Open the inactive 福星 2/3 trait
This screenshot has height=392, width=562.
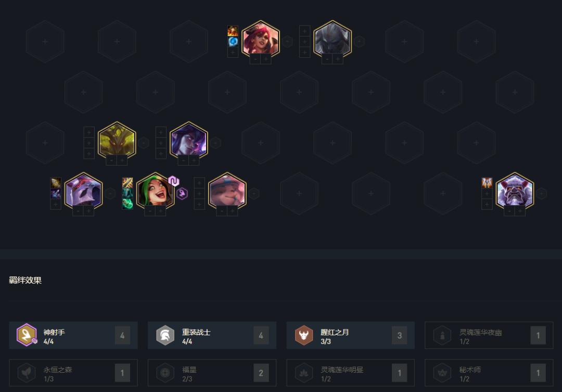212,373
